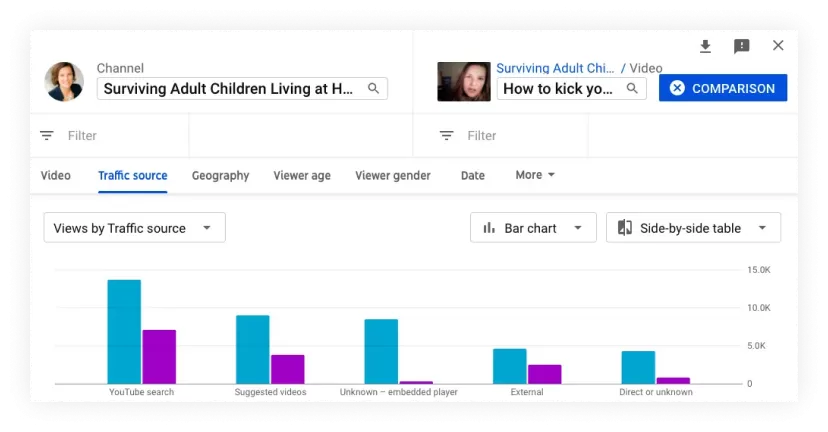Click the comparison video thumbnail
This screenshot has width=828, height=432.
(463, 82)
